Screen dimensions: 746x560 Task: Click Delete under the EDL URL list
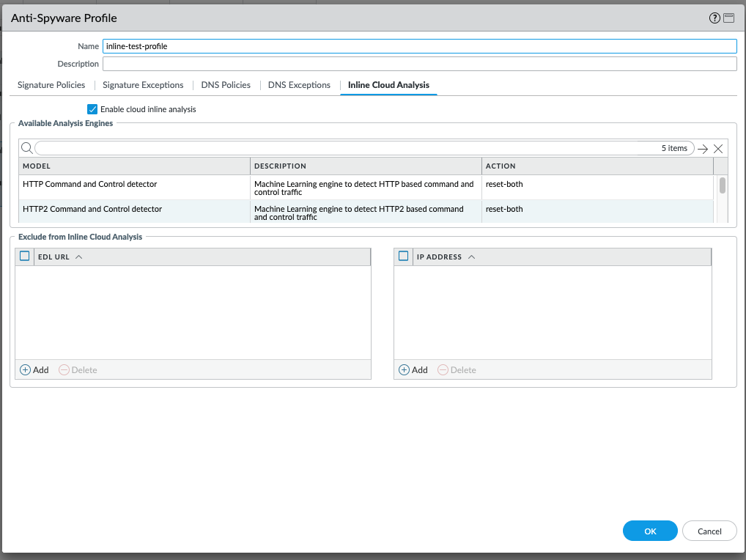pyautogui.click(x=78, y=370)
